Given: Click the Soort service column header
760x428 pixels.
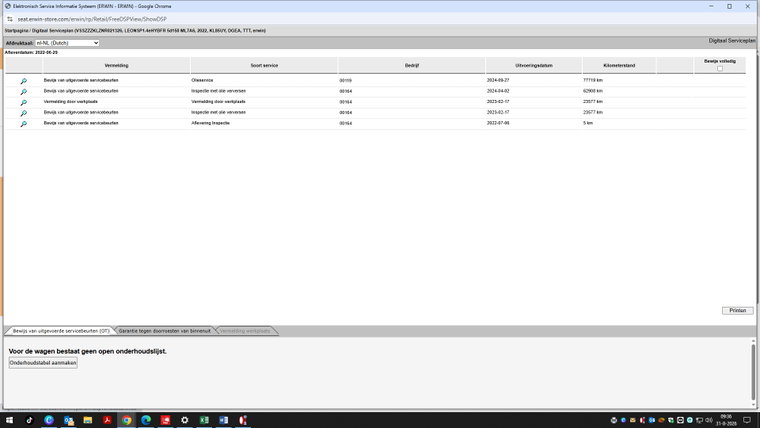Looking at the screenshot, I should (x=264, y=65).
